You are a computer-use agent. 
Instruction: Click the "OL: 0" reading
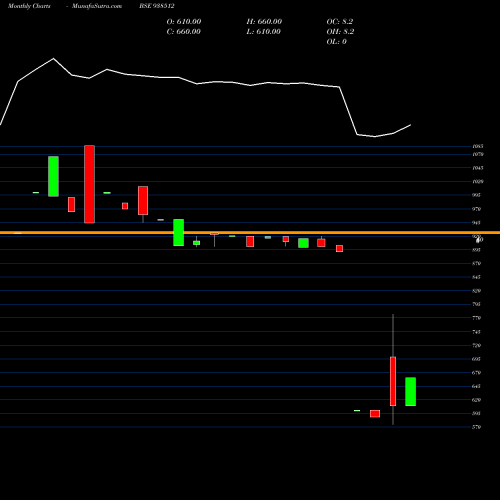click(336, 42)
